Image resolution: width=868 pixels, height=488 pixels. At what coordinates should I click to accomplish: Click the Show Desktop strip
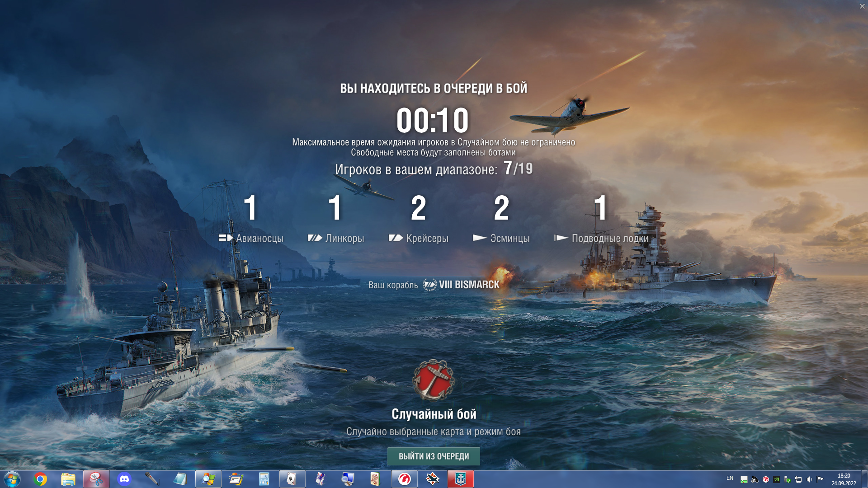coord(864,479)
